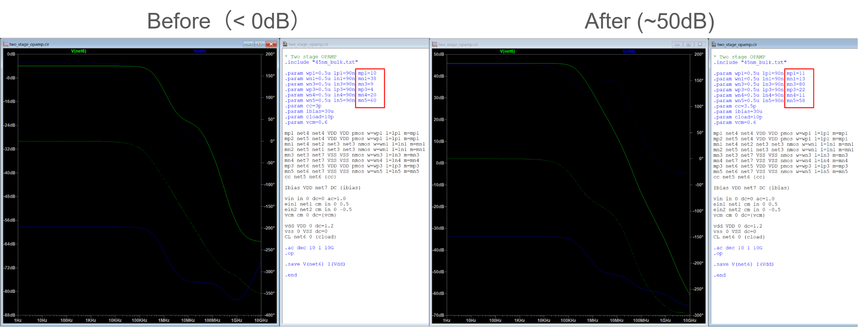The image size is (868, 332).
Task: Click the mn4=11 parameter value
Action: click(x=795, y=95)
